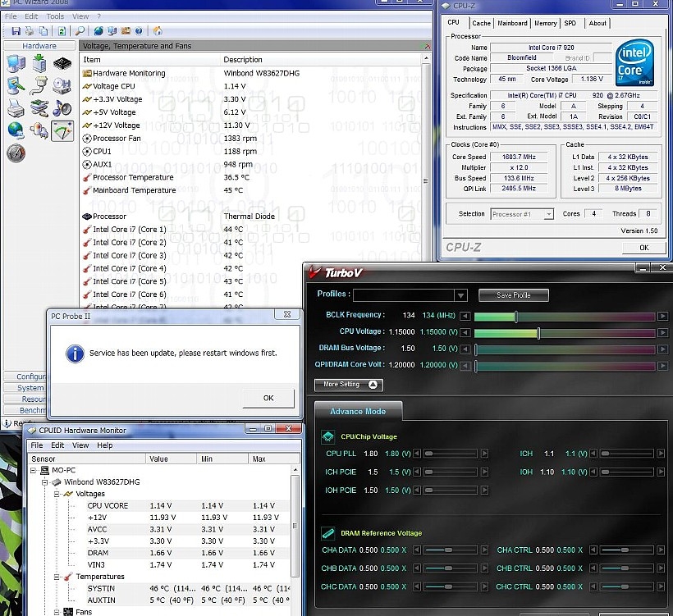Select the printer icon in Hardware panel
This screenshot has width=673, height=616.
[16, 107]
